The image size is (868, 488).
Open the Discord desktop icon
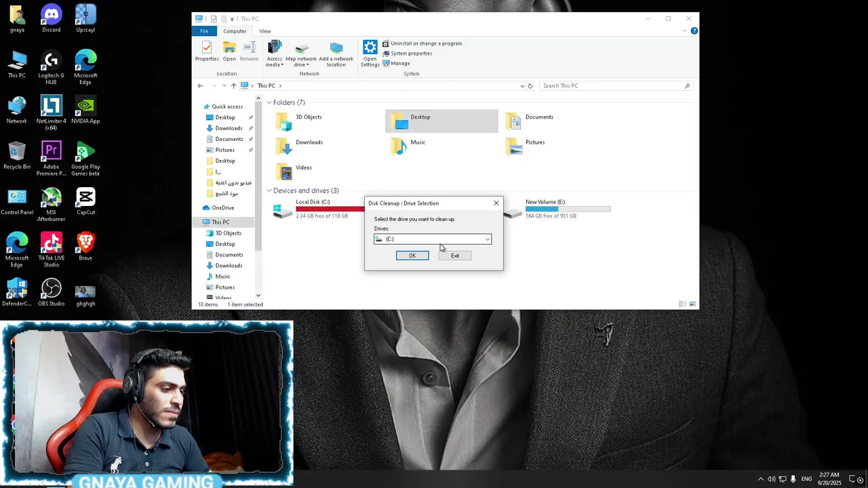click(x=51, y=18)
